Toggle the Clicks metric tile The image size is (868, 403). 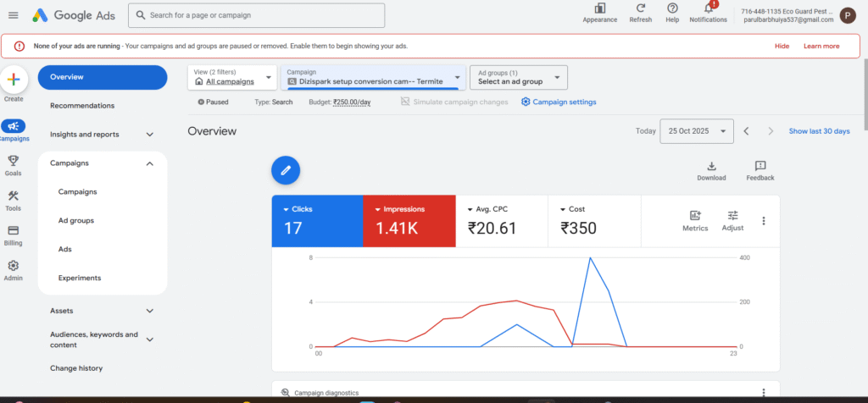pyautogui.click(x=316, y=219)
